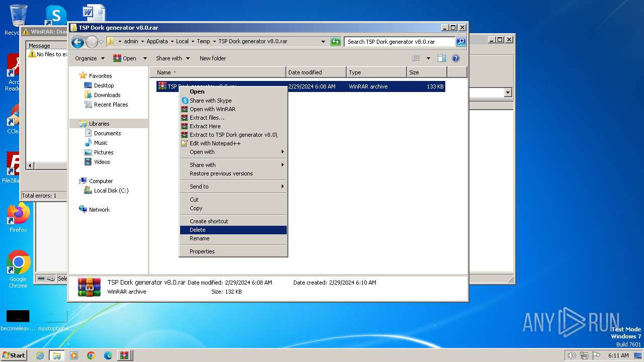This screenshot has height=362, width=644.
Task: Click scroll left arrow in WinRAR diagnostic window
Action: click(30, 165)
